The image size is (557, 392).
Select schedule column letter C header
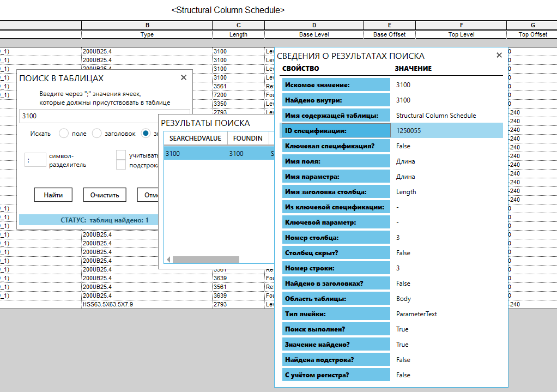pyautogui.click(x=238, y=25)
